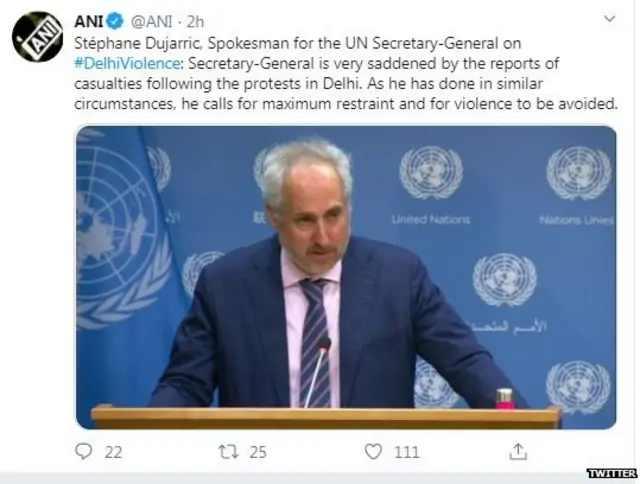Click the TWITTER source credit label
640x484 pixels.
tap(612, 473)
